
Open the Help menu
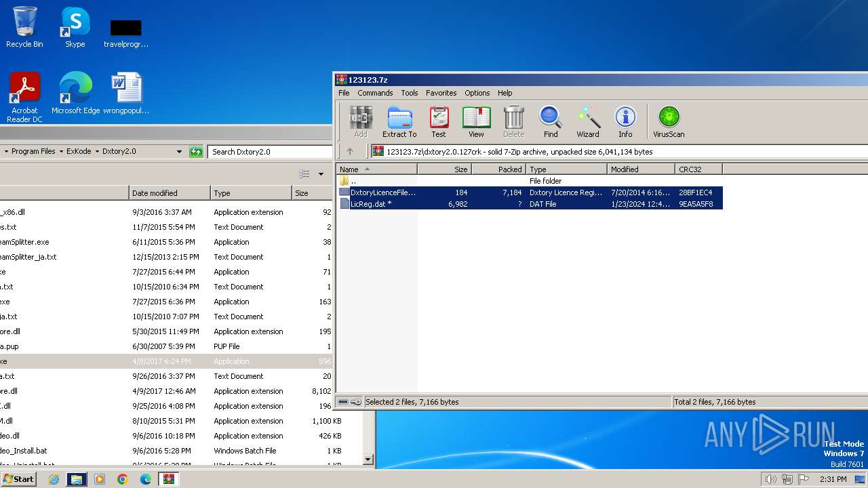(505, 93)
